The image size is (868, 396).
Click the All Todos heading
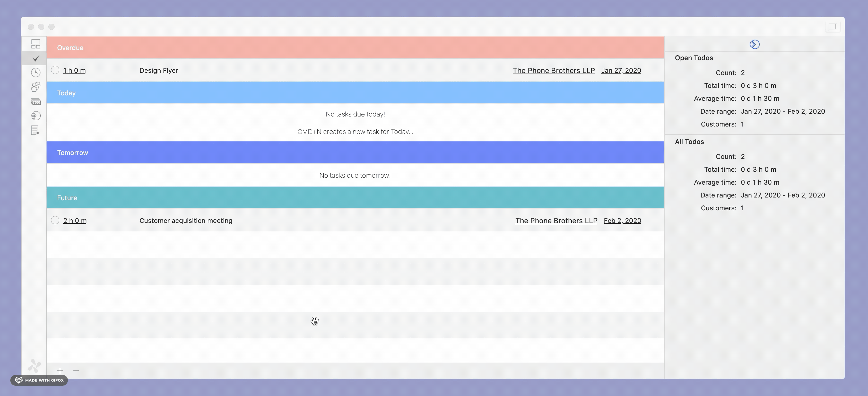click(x=689, y=142)
